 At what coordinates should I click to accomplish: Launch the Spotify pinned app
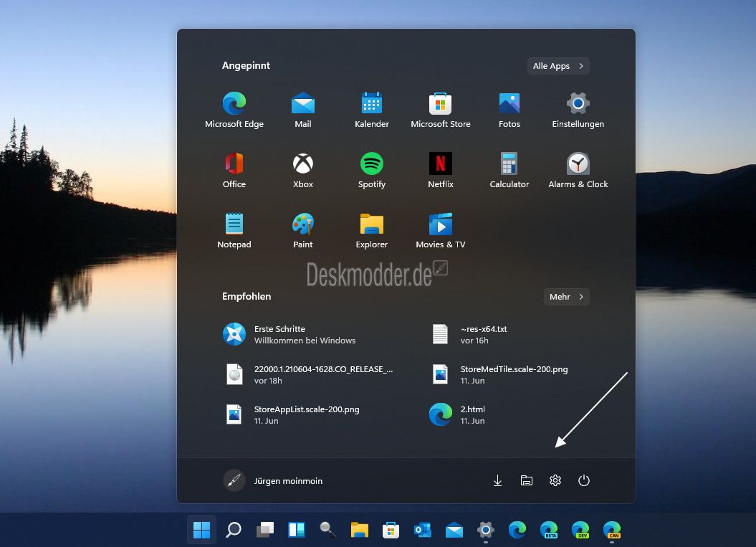tap(372, 171)
